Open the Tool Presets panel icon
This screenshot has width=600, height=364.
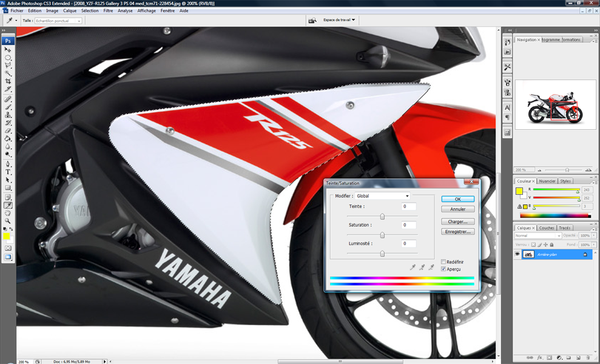tap(507, 67)
